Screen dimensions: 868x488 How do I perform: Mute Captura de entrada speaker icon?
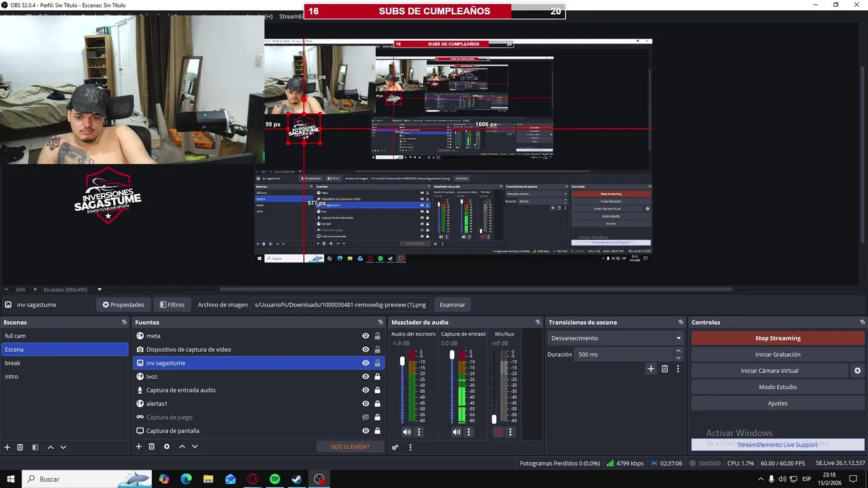pyautogui.click(x=456, y=432)
